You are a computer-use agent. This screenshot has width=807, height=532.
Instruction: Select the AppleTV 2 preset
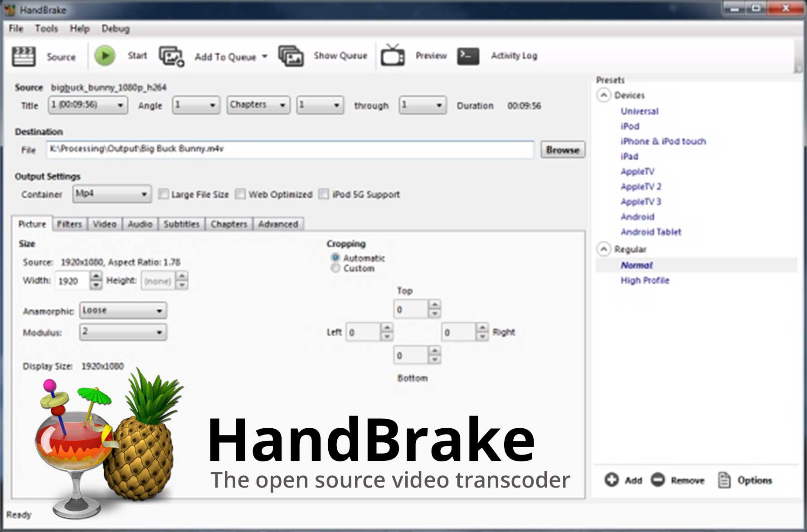click(641, 186)
